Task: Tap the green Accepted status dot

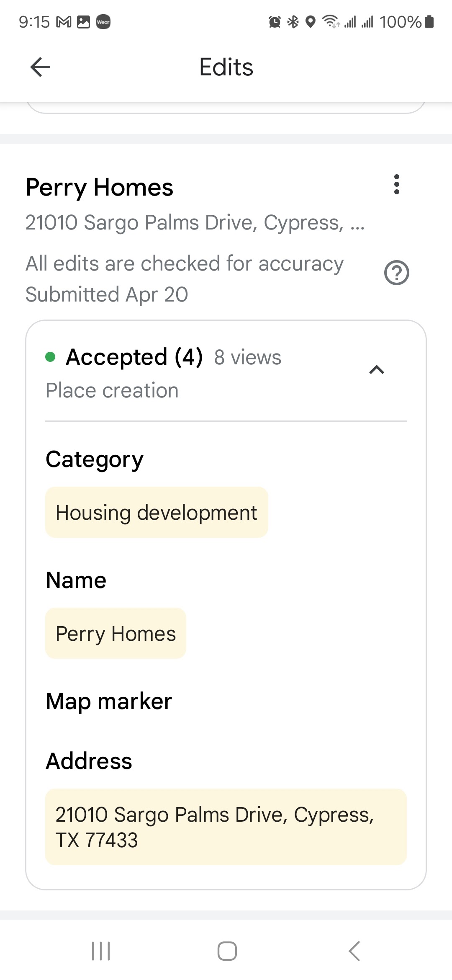Action: point(50,357)
